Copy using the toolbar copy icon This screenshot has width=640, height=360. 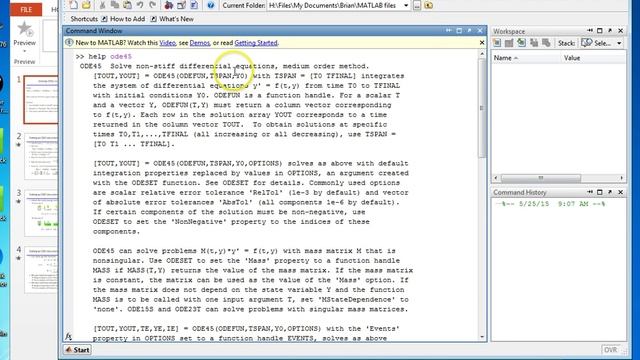[x=115, y=5]
